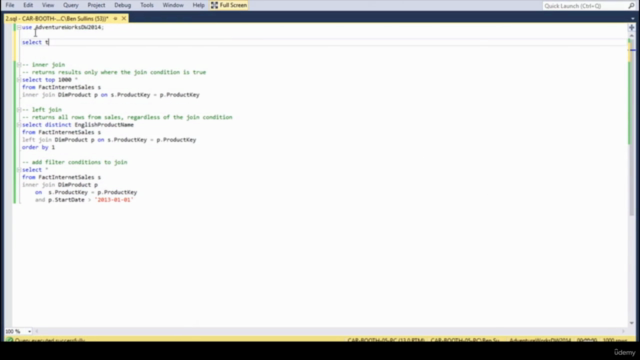The height and width of the screenshot is (360, 640).
Task: Select the 2.sql query tab
Action: coord(57,19)
